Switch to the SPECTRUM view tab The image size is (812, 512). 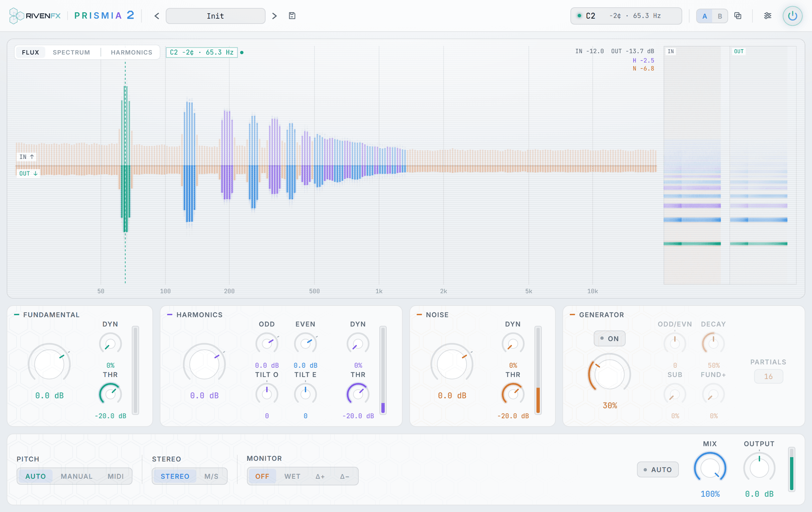coord(72,52)
